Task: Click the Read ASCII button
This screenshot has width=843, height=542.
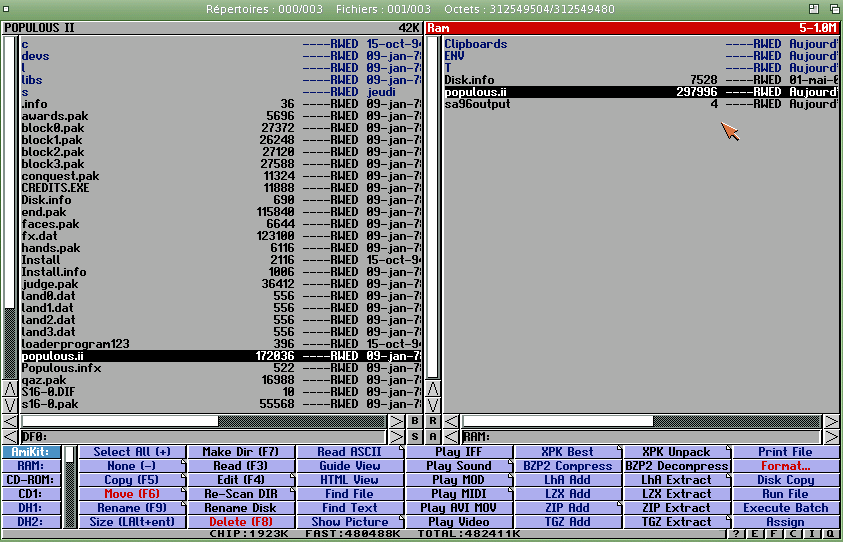Action: pos(350,452)
